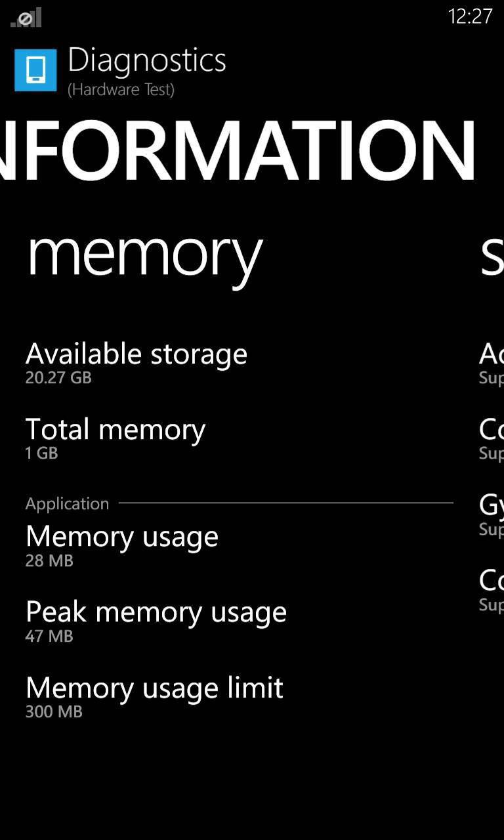The height and width of the screenshot is (840, 504).
Task: Tap the 12:27 clock in status bar
Action: (469, 16)
